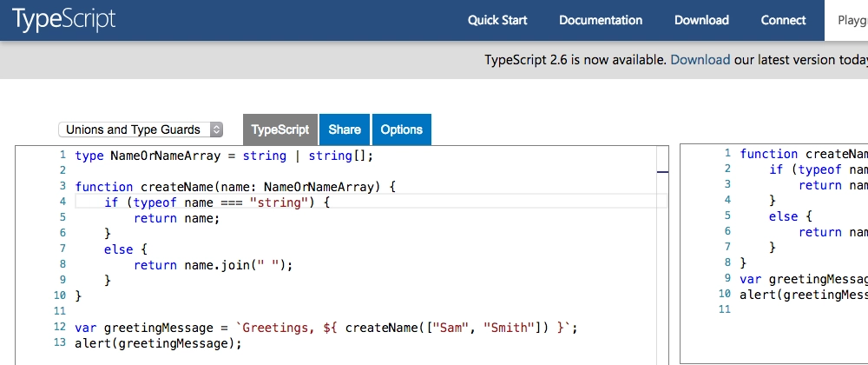Click the return name.join line in the editor

click(213, 265)
